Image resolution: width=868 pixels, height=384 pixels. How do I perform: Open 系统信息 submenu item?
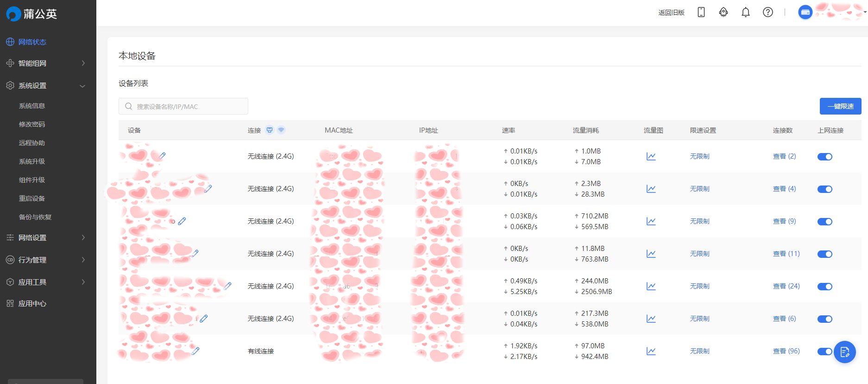[x=32, y=106]
